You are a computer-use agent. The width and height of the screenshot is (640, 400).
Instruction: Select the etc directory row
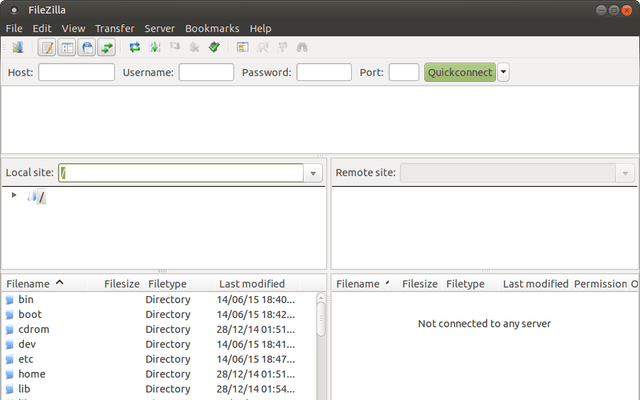(x=159, y=359)
